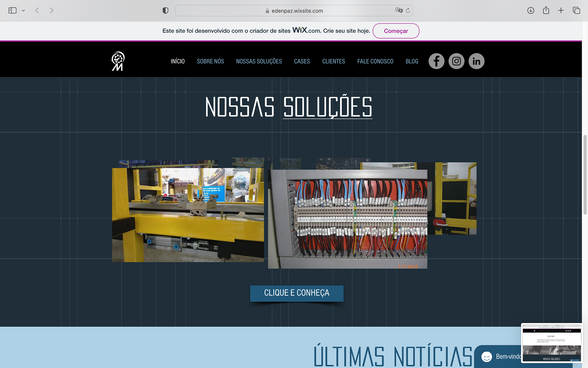Click the site logo in the header
The width and height of the screenshot is (588, 368).
point(118,61)
